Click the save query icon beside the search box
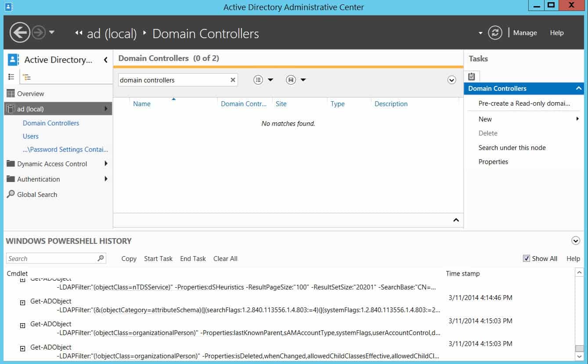588x364 pixels. click(x=291, y=79)
